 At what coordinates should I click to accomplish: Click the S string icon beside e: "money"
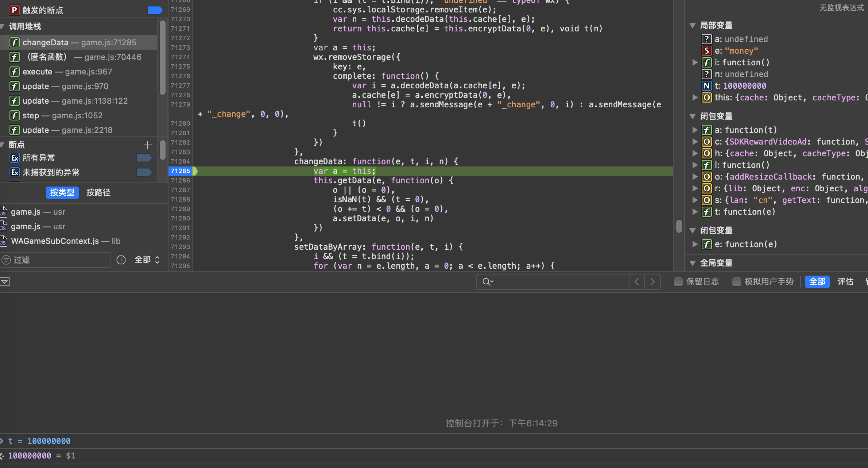click(706, 51)
